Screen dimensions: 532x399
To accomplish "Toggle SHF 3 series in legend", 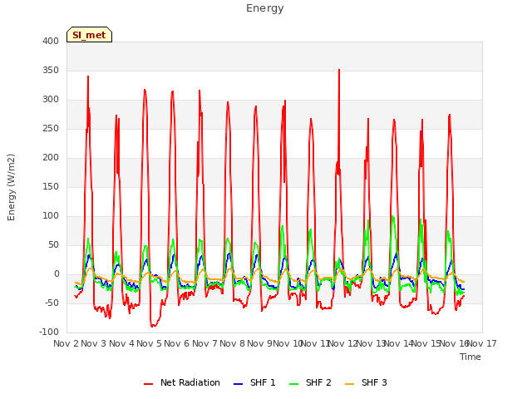I will tap(366, 382).
